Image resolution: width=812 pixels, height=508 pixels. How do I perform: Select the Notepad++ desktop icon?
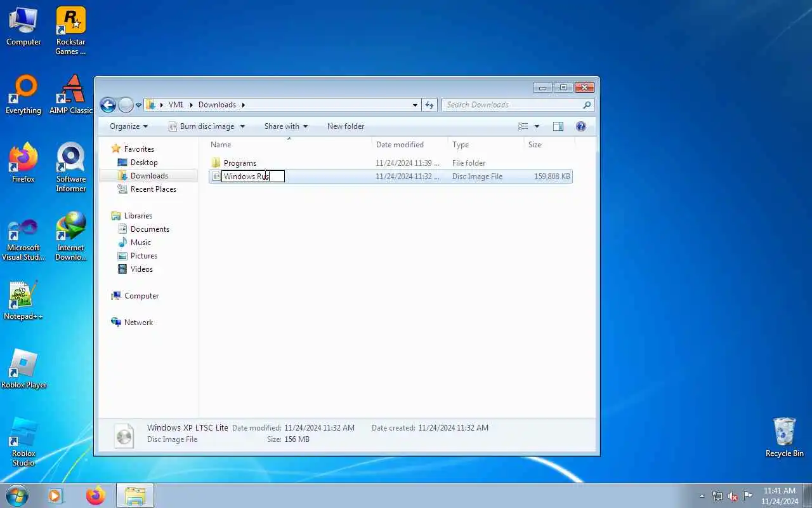tap(23, 301)
